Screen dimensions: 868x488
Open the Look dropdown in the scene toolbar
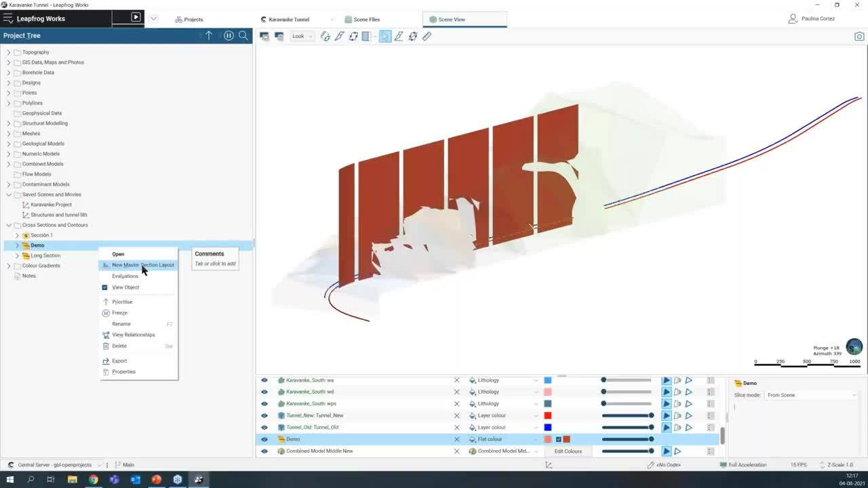tap(302, 36)
